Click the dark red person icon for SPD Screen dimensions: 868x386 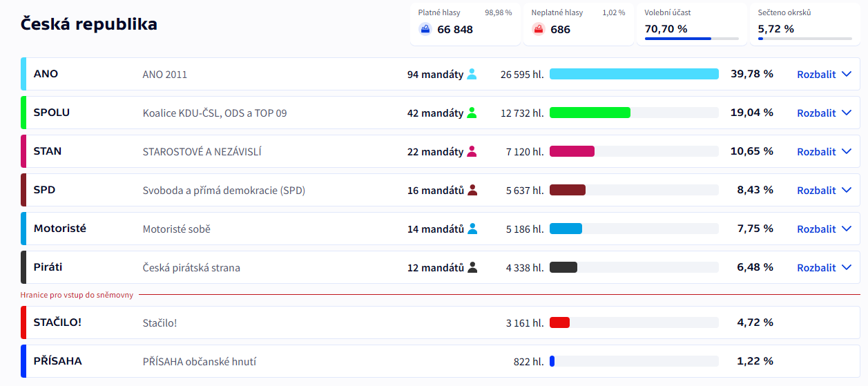(x=472, y=191)
